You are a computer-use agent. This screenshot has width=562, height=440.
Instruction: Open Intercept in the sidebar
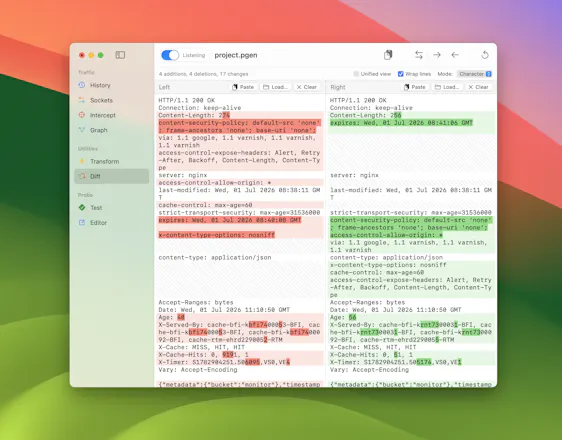[112, 115]
